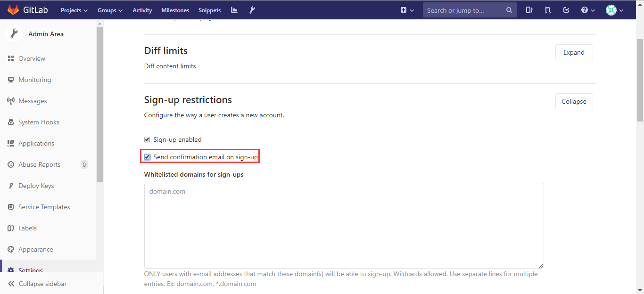
Task: Open the To-Do list checkmark icon
Action: pos(566,10)
